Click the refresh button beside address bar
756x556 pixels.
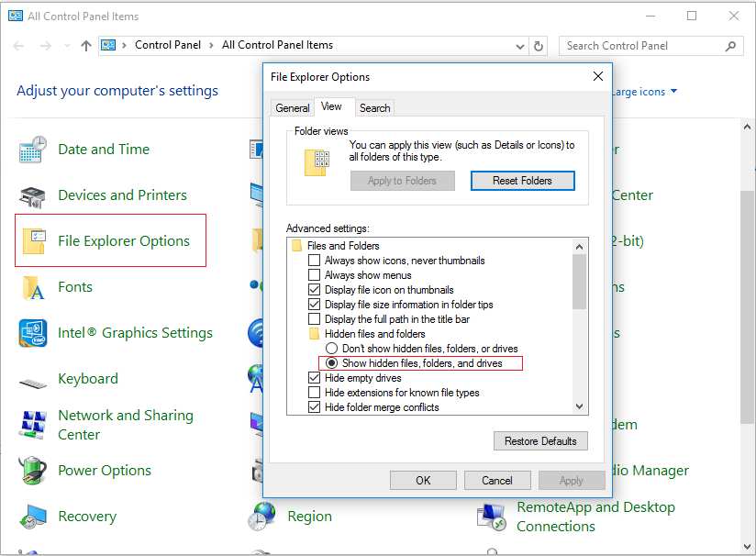pyautogui.click(x=539, y=46)
